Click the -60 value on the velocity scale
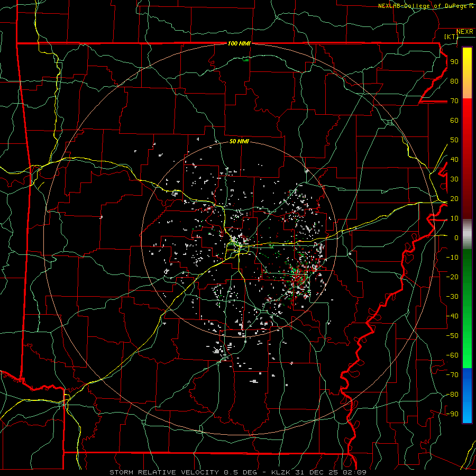 [452, 355]
